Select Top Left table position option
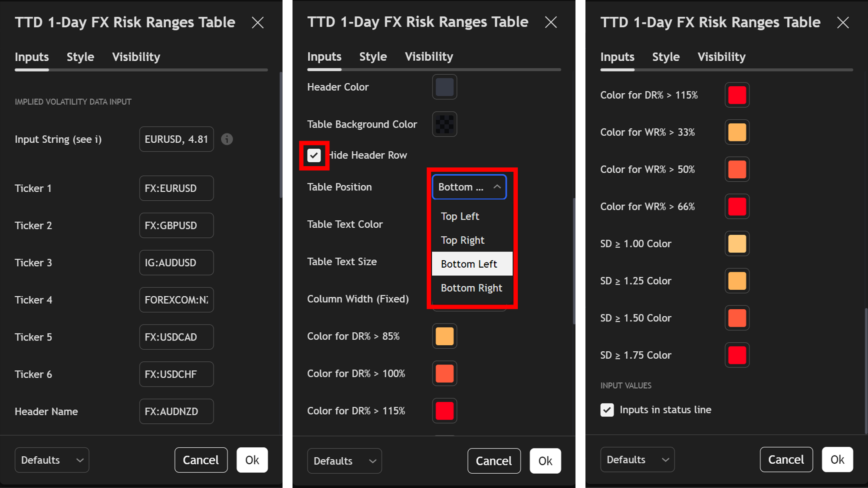 pos(460,216)
